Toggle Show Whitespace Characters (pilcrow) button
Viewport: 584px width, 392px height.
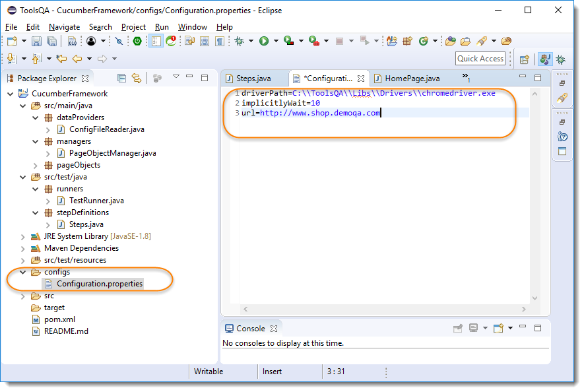[219, 41]
